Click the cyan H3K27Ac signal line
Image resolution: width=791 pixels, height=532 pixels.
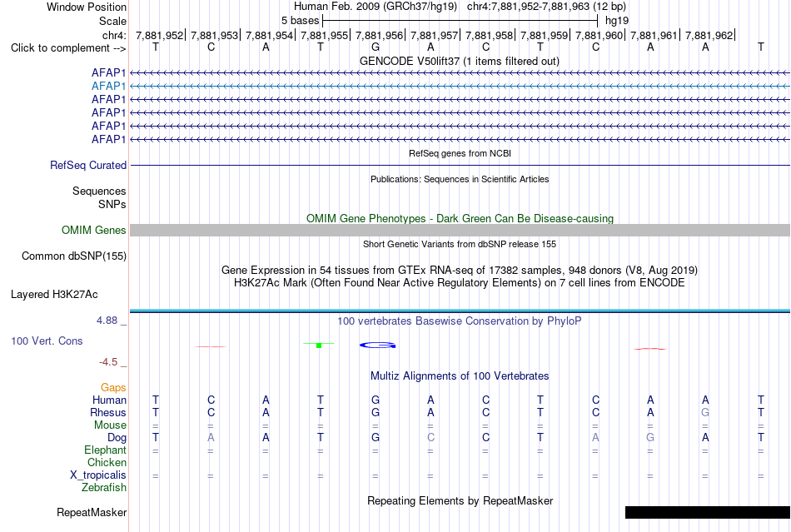coord(460,310)
